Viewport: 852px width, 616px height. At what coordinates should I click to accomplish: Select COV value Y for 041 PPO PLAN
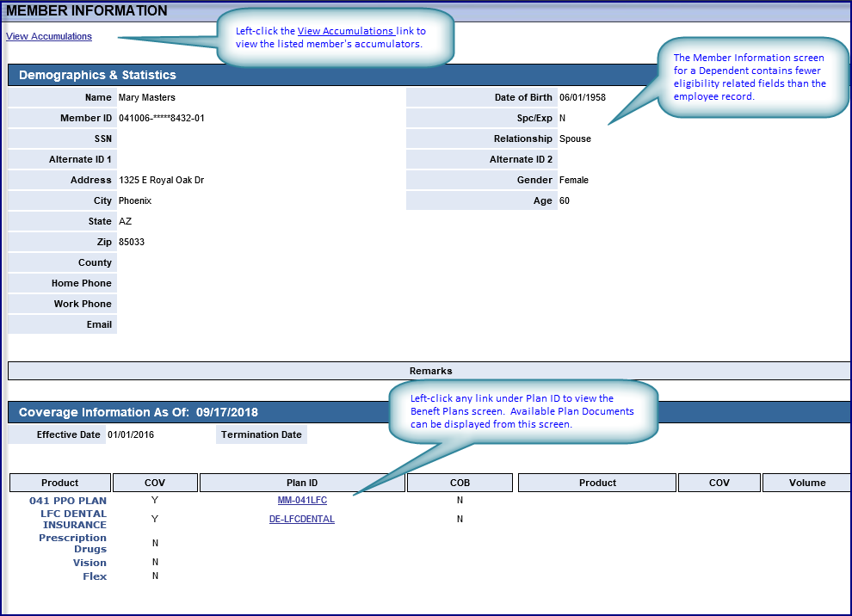pyautogui.click(x=155, y=501)
